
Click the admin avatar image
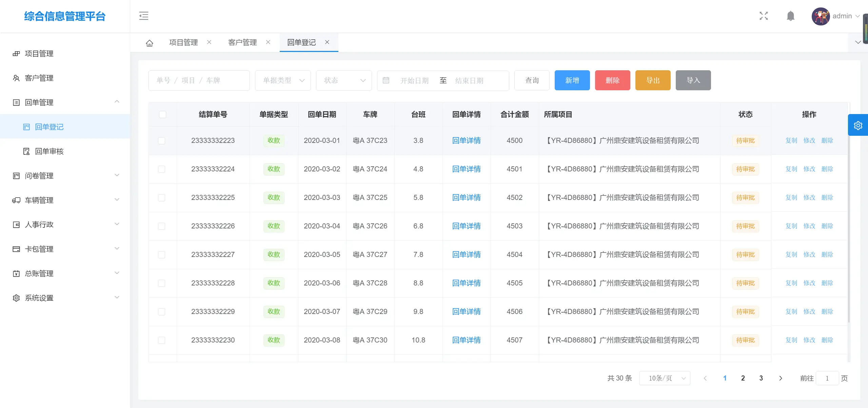pos(820,16)
